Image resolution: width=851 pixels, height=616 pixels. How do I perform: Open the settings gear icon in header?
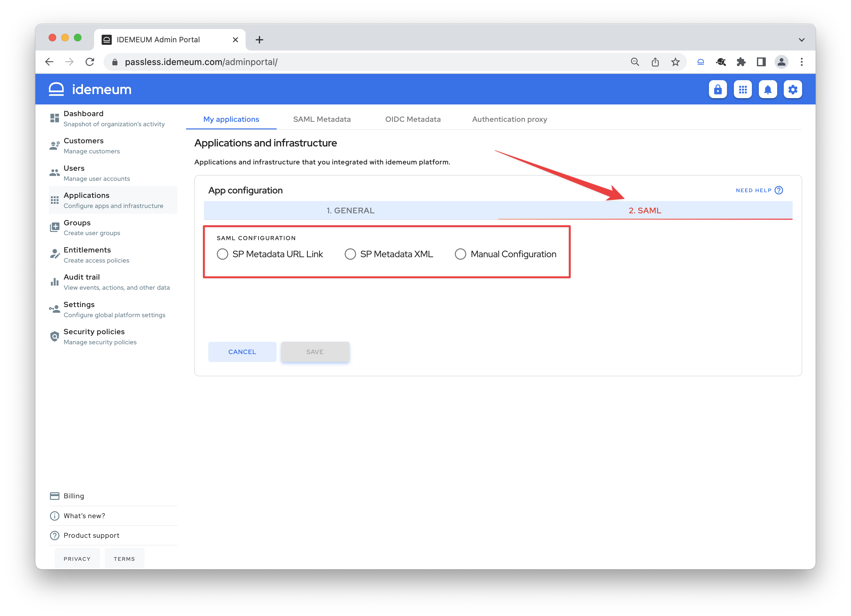pyautogui.click(x=793, y=89)
